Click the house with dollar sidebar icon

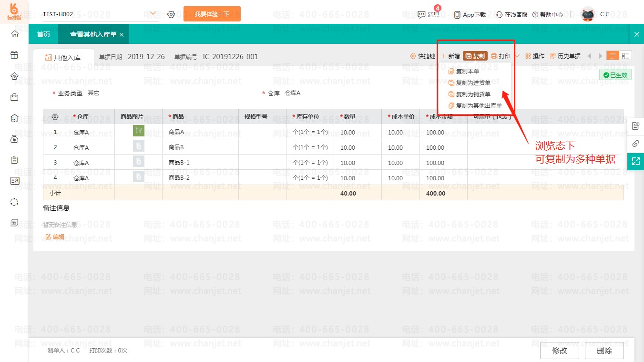point(14,76)
